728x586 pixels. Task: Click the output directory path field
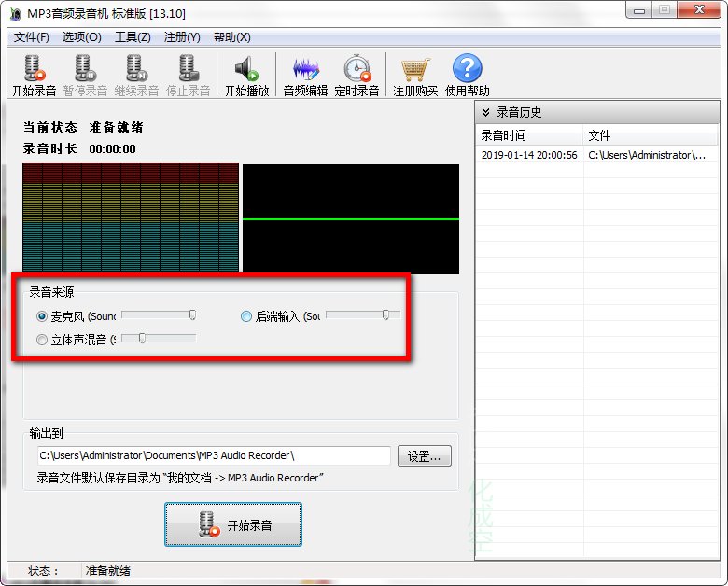211,455
